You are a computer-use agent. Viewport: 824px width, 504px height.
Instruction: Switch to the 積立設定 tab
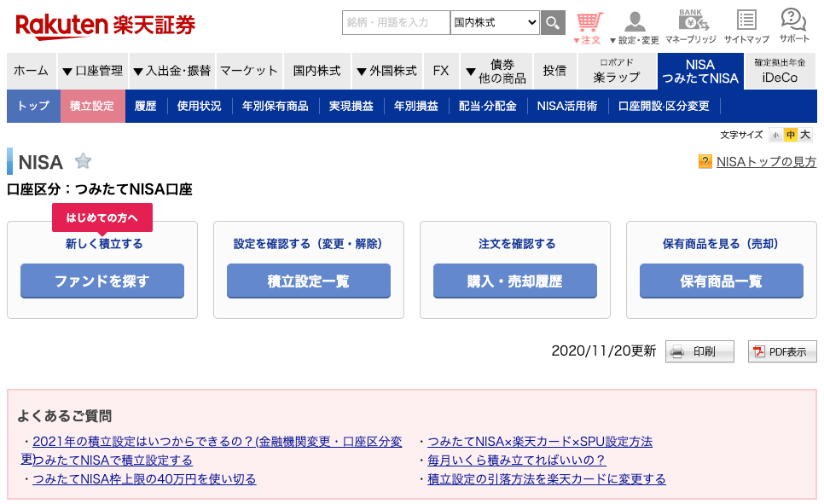point(92,106)
